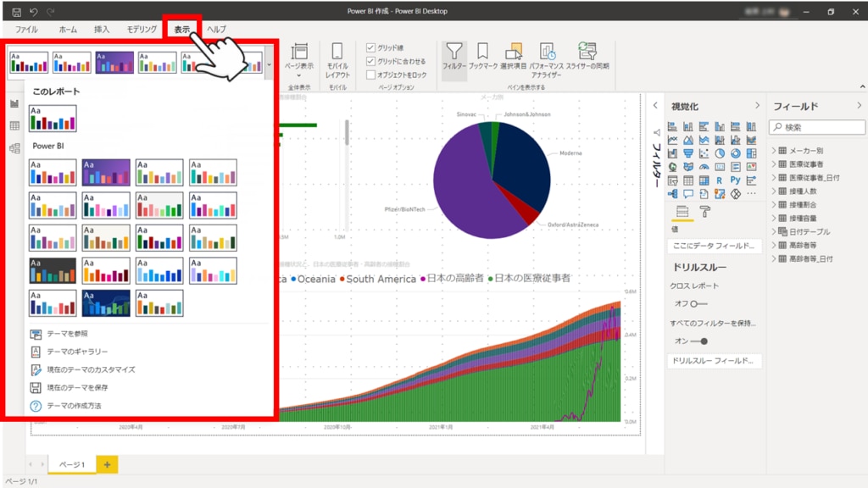Screen dimensions: 868x488
Task: Turn on the クロス レポート toggle
Action: point(698,304)
